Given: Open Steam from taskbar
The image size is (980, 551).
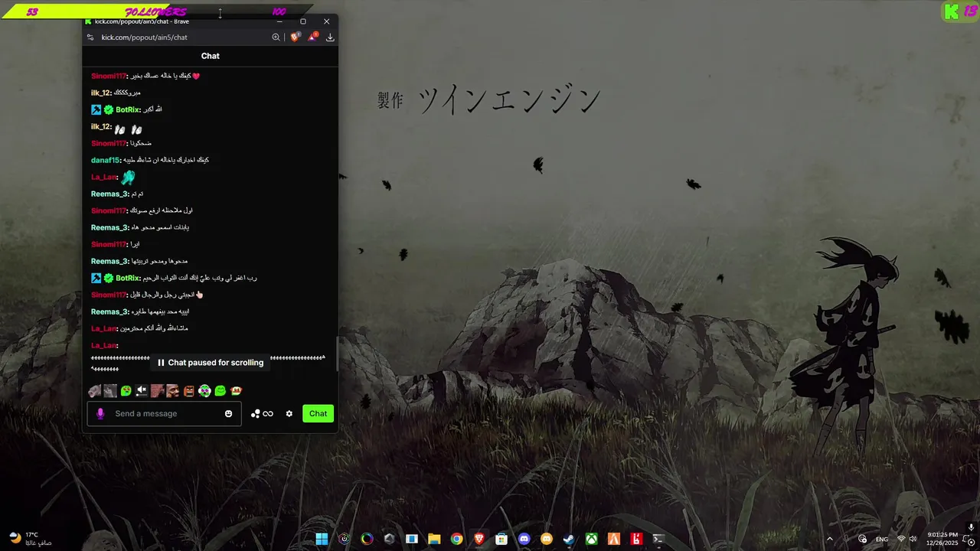Looking at the screenshot, I should coord(569,539).
